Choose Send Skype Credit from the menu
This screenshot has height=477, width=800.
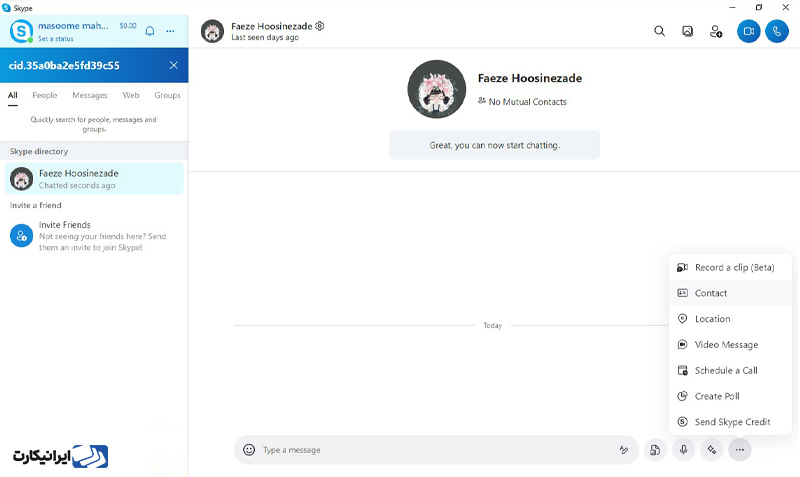[730, 422]
